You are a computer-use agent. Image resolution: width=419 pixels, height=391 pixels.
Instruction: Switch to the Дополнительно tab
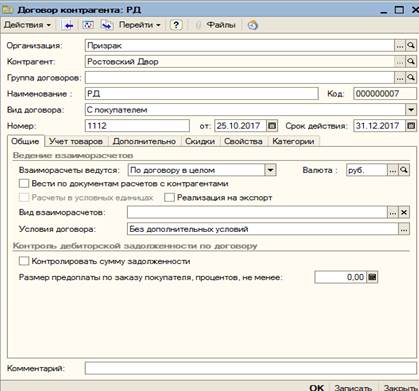[x=144, y=141]
